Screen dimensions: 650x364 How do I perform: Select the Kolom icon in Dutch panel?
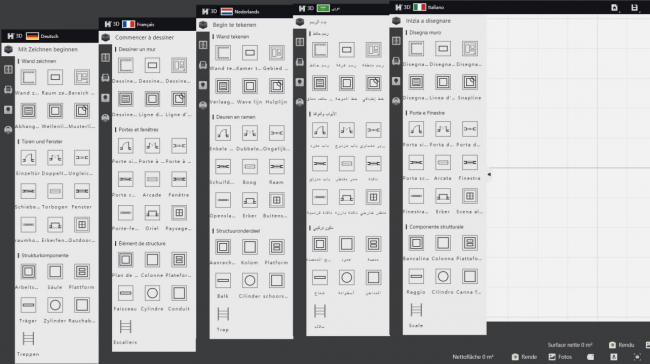[x=250, y=247]
